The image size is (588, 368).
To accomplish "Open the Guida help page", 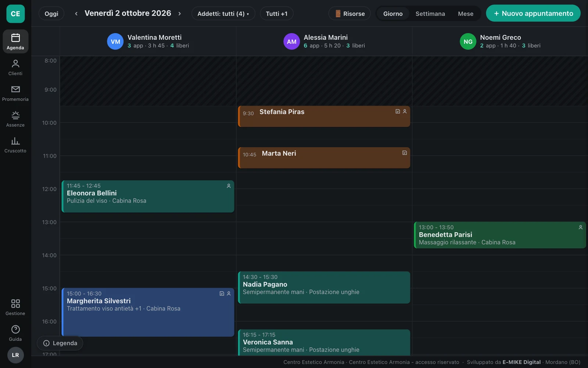I will click(x=15, y=333).
